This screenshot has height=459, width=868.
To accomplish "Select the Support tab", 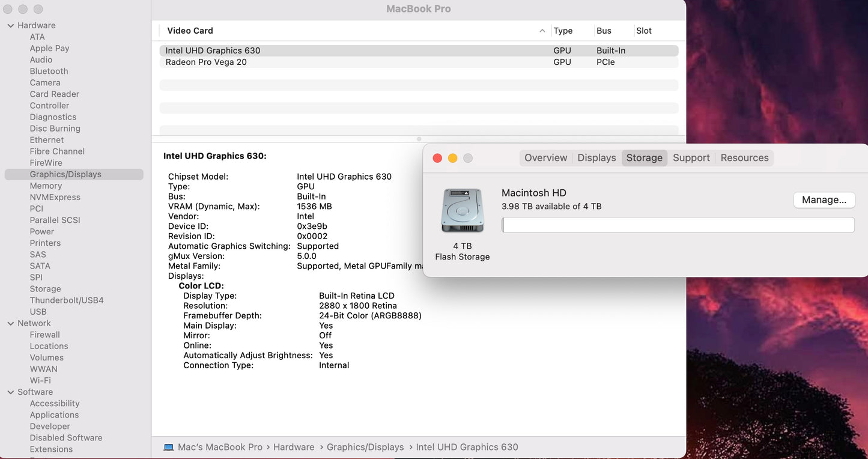I will point(691,157).
